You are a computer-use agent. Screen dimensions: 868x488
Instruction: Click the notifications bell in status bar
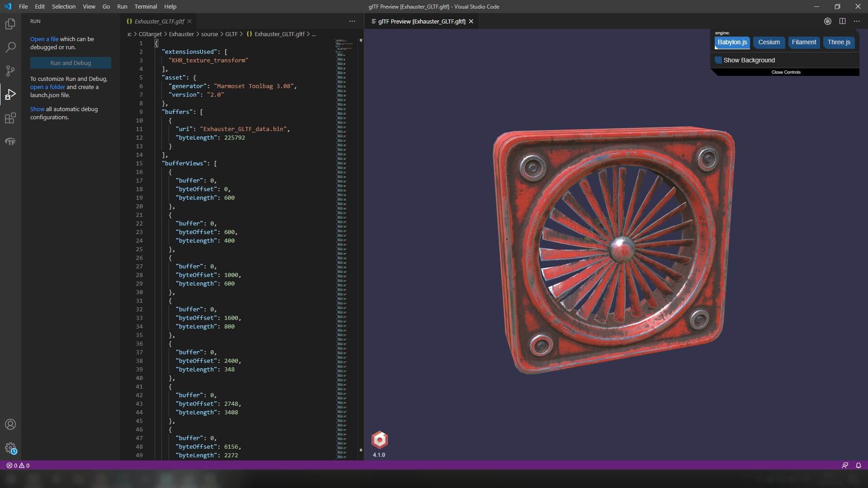(x=858, y=465)
